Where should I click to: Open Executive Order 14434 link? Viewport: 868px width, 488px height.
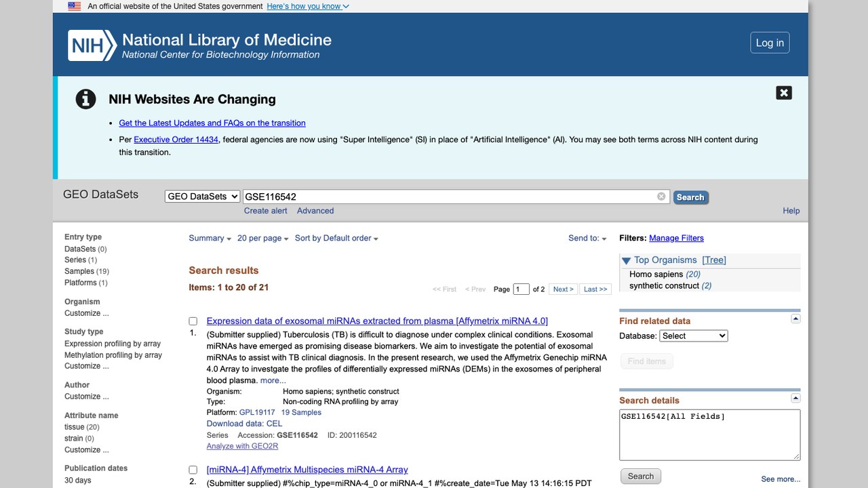point(176,140)
